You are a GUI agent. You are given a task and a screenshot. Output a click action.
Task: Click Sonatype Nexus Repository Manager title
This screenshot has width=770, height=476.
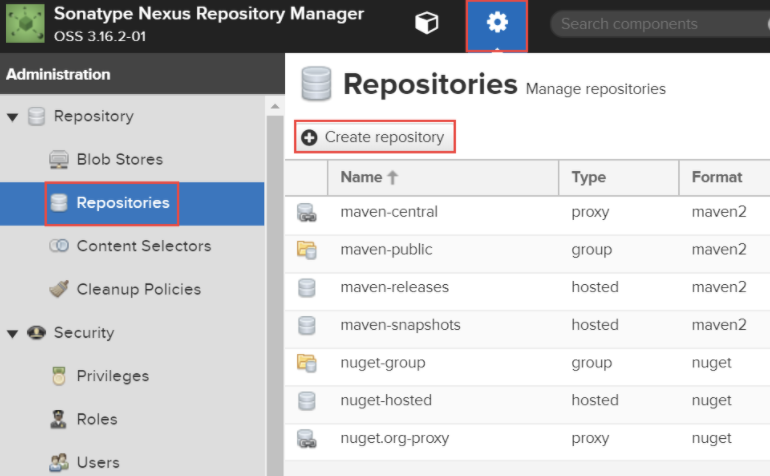pos(209,14)
